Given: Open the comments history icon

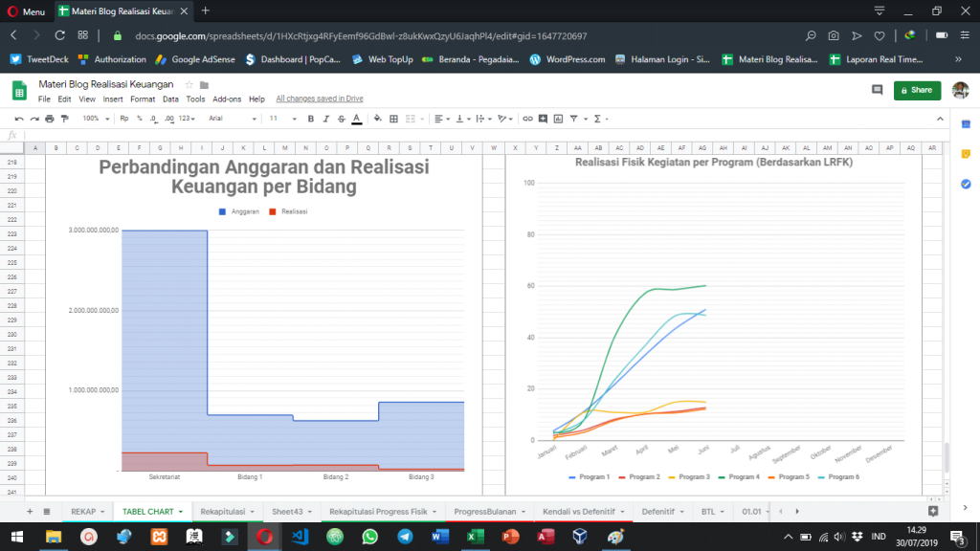Looking at the screenshot, I should pyautogui.click(x=877, y=90).
